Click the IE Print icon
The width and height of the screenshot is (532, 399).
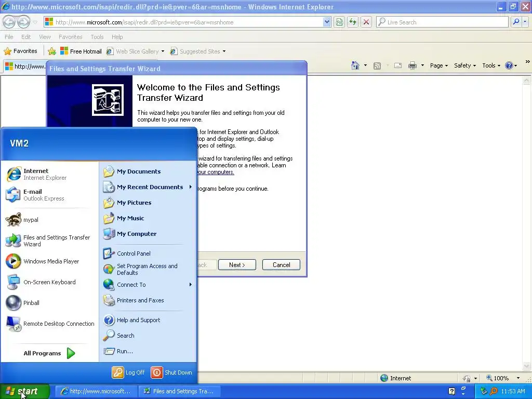(412, 65)
